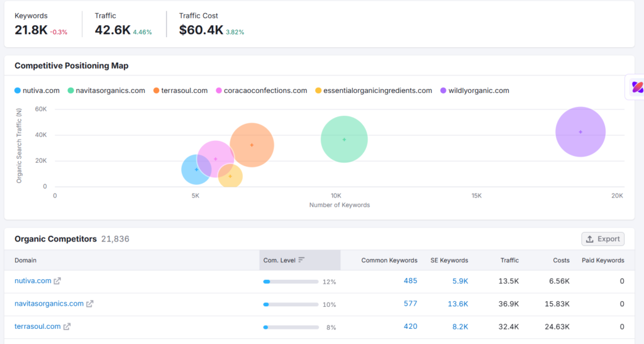Click the 21.8K Keywords metric
The height and width of the screenshot is (344, 644).
[31, 30]
